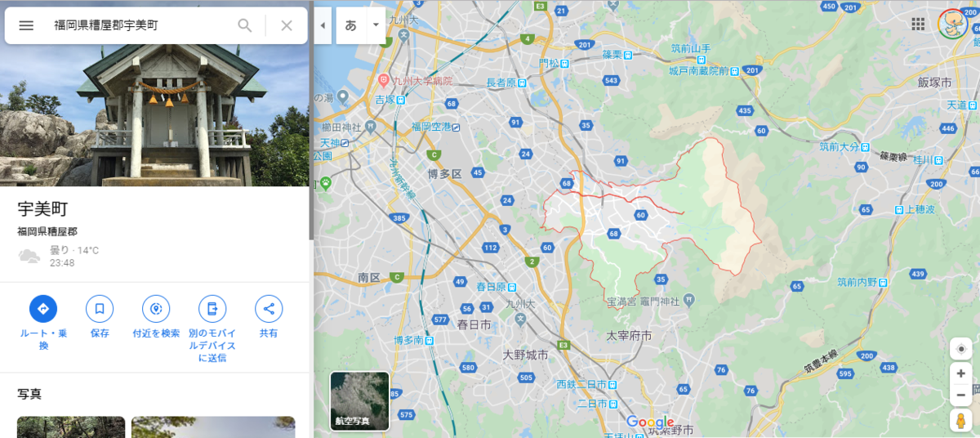
Task: Open the ルート・乗換 directions button
Action: 43,309
